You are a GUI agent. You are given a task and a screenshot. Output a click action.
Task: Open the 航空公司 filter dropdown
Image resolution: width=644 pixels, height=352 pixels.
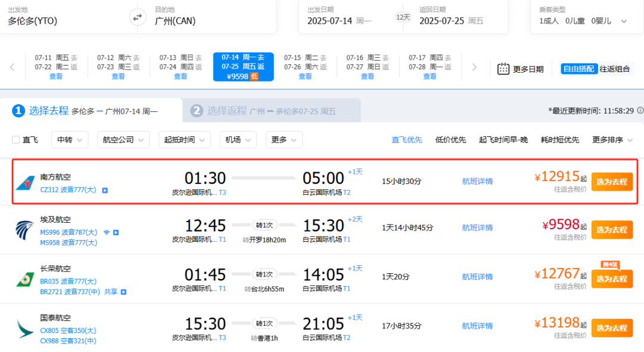[123, 140]
